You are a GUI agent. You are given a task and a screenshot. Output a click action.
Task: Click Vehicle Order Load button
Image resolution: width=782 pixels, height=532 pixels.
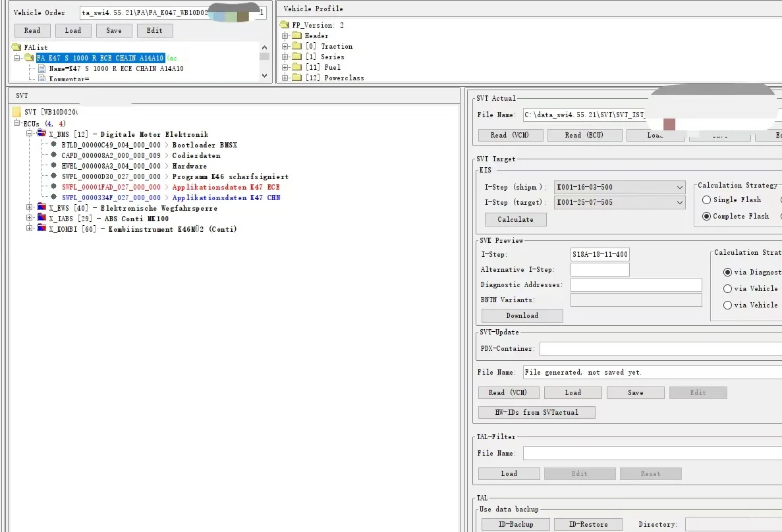(x=73, y=30)
